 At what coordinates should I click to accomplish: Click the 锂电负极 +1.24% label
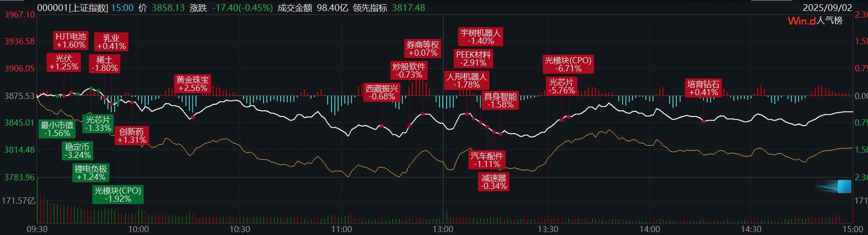tap(91, 173)
